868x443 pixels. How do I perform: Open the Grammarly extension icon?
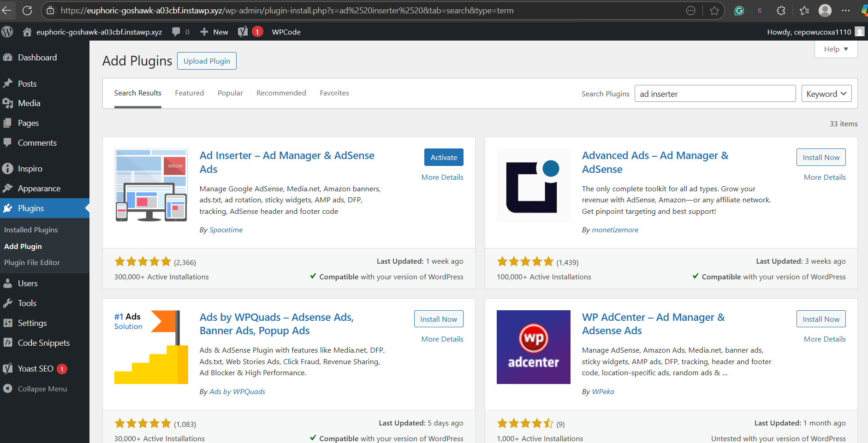[739, 11]
